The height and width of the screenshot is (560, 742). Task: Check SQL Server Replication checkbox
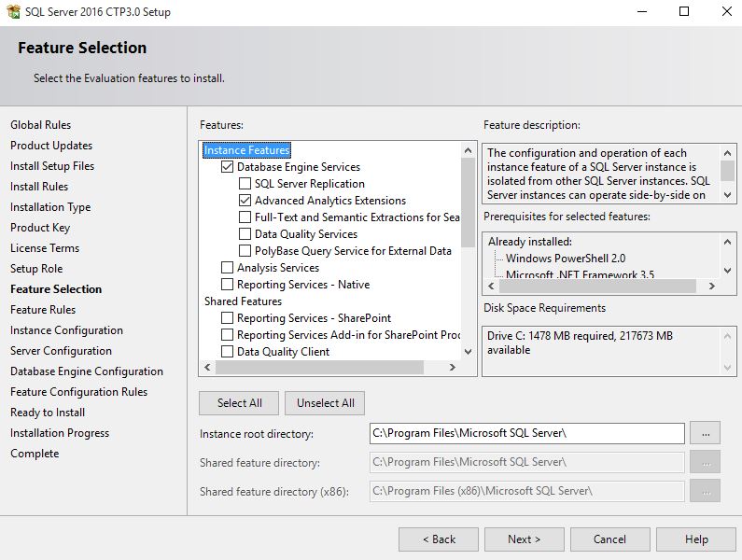[245, 183]
